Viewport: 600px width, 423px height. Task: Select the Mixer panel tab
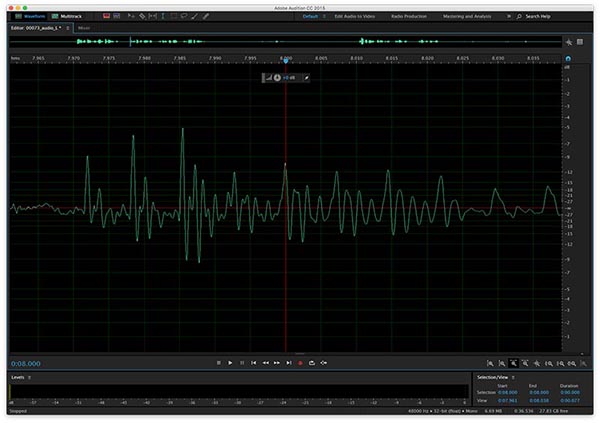(85, 28)
